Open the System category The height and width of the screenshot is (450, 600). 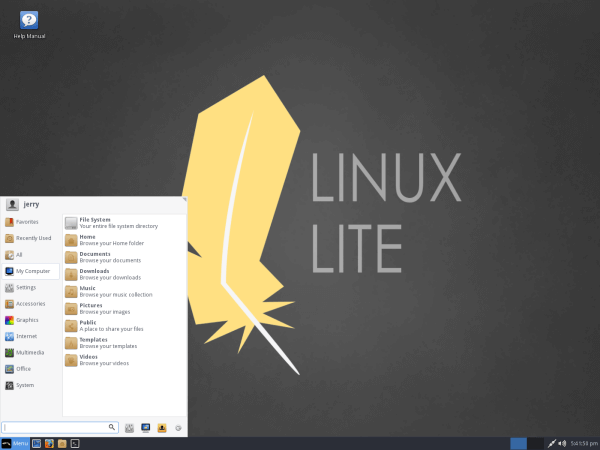coord(31,385)
